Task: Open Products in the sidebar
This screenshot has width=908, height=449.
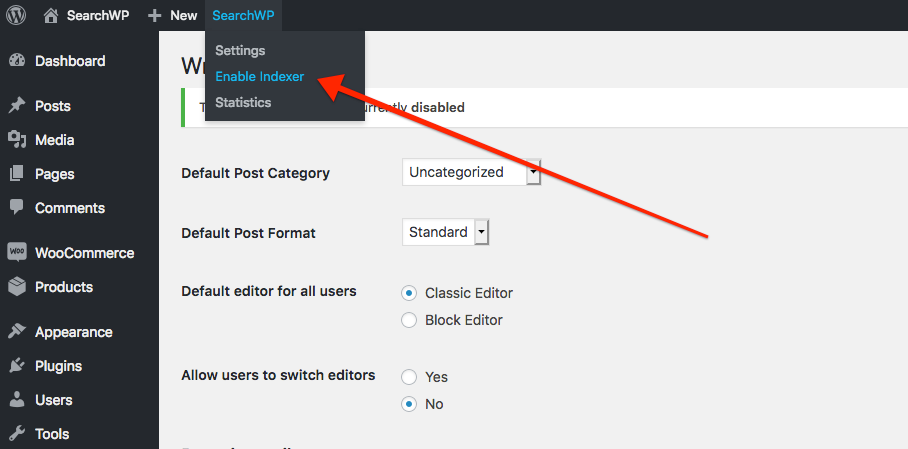Action: click(64, 287)
